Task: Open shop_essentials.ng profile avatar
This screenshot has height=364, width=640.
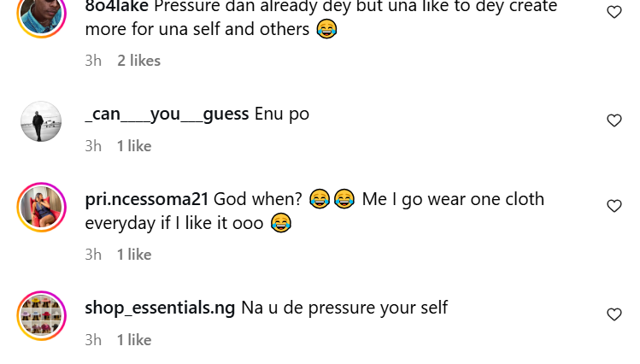Action: 41,316
